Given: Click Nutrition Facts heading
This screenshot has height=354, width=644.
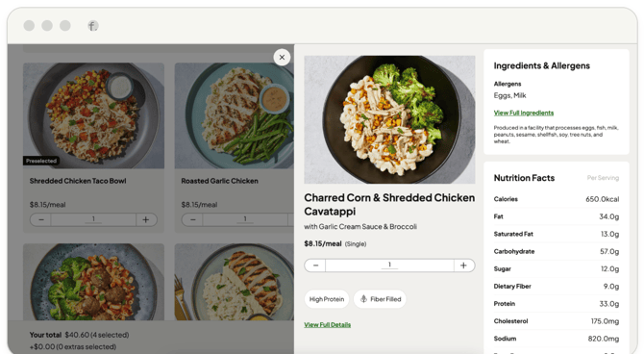Looking at the screenshot, I should pos(524,178).
